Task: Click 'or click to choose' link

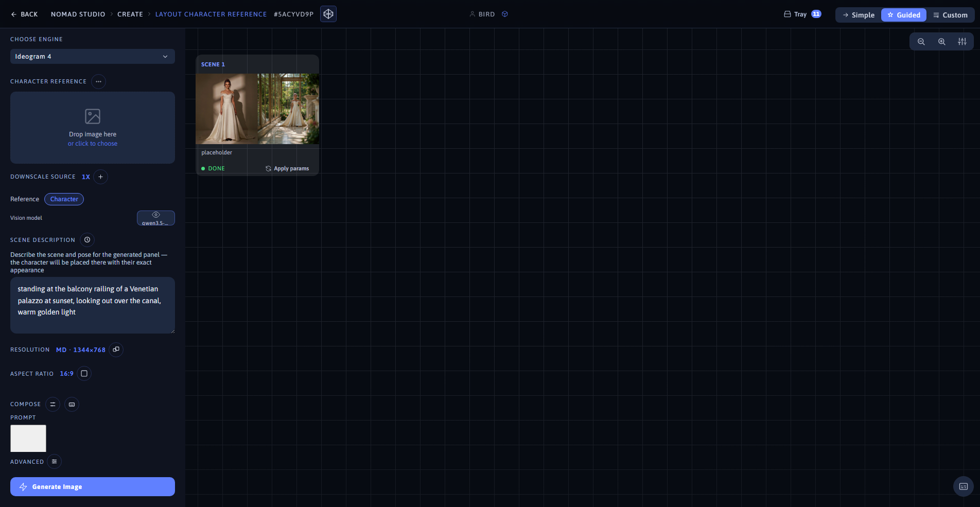Action: 93,144
